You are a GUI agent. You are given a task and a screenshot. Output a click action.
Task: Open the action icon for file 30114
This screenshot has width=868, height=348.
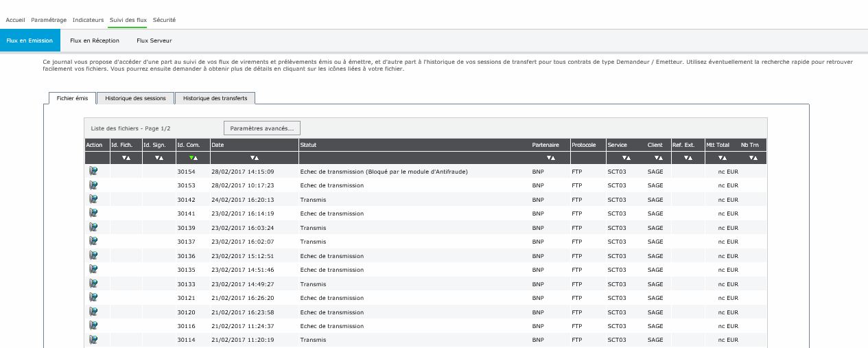coord(93,340)
